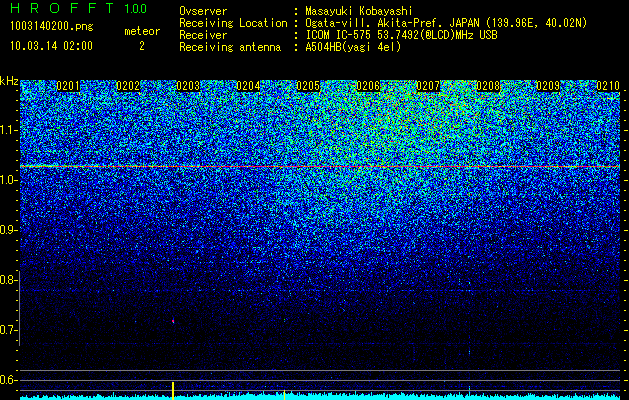Click the date stamp 10.03.14 02:00
This screenshot has height=400, width=629.
[51, 46]
